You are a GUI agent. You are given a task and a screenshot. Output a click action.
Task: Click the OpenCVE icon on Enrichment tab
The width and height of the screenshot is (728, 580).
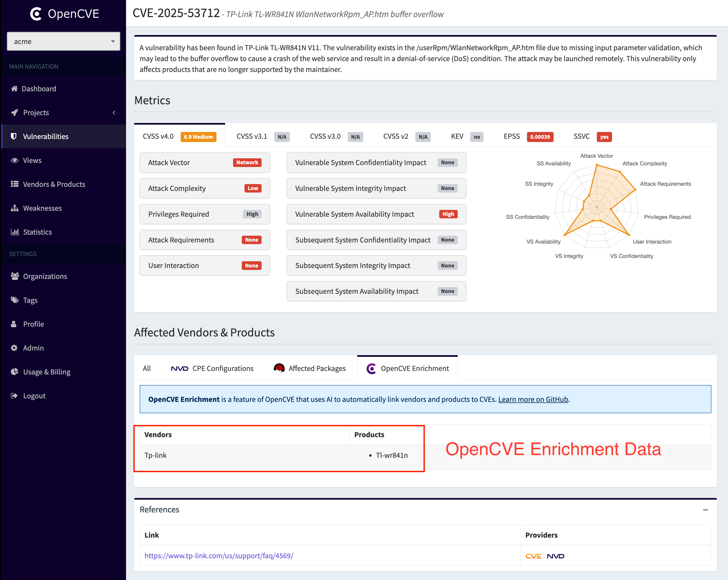coord(371,368)
